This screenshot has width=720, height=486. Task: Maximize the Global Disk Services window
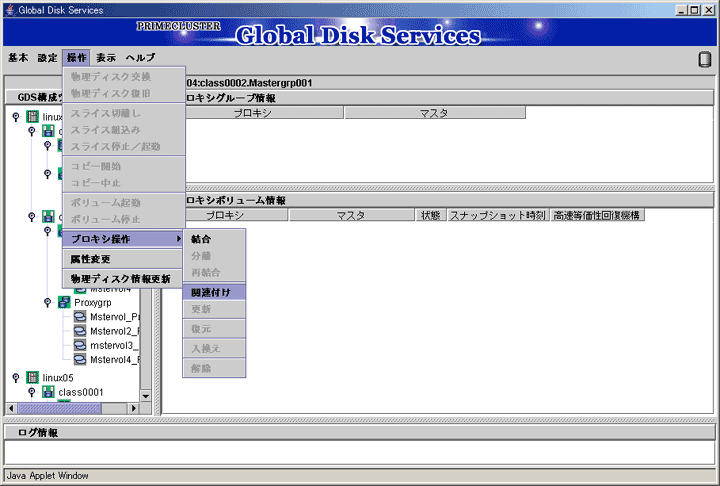tap(695, 10)
